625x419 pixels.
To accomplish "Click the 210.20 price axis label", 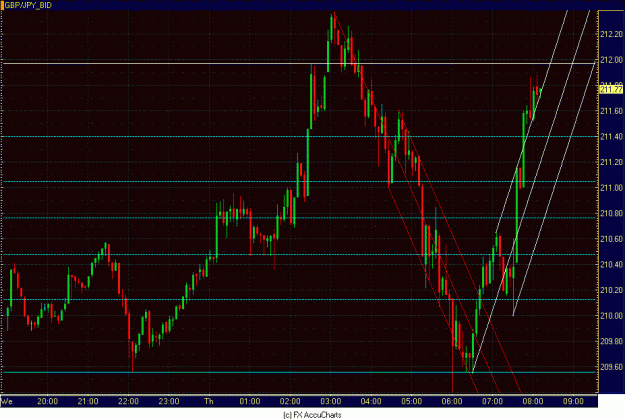I will coord(611,290).
